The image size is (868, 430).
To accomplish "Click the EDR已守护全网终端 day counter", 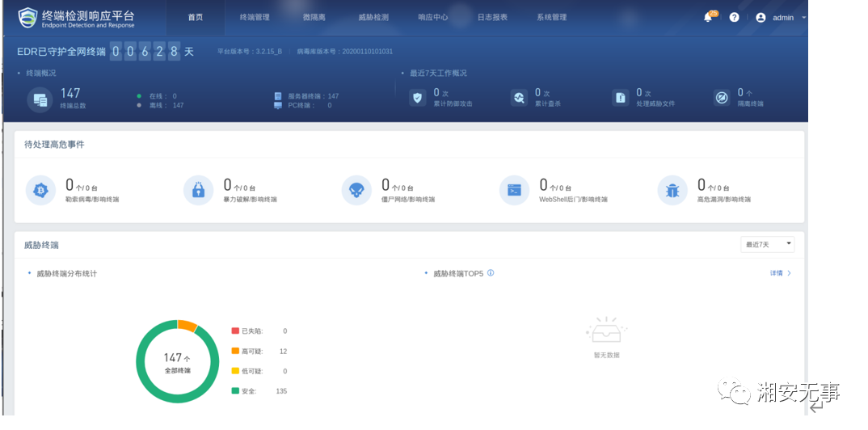I will coord(145,52).
